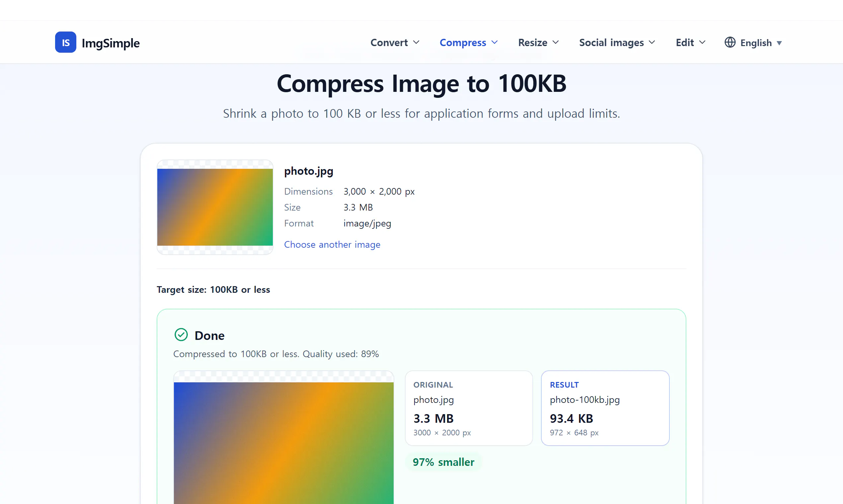The width and height of the screenshot is (843, 504).
Task: Click the photo.jpg upload thumbnail
Action: (x=215, y=207)
